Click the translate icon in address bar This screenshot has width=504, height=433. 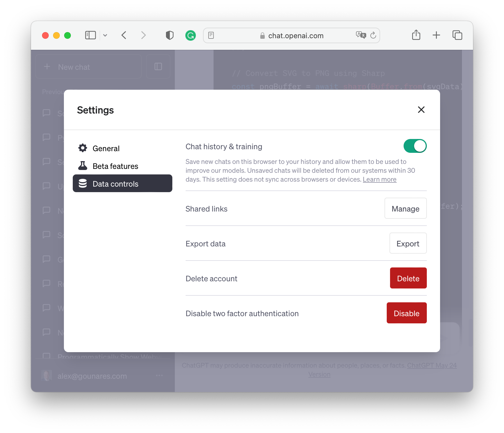pos(361,35)
